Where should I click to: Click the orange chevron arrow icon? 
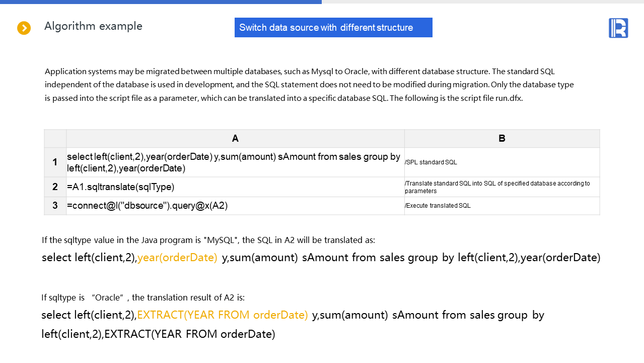coord(24,28)
